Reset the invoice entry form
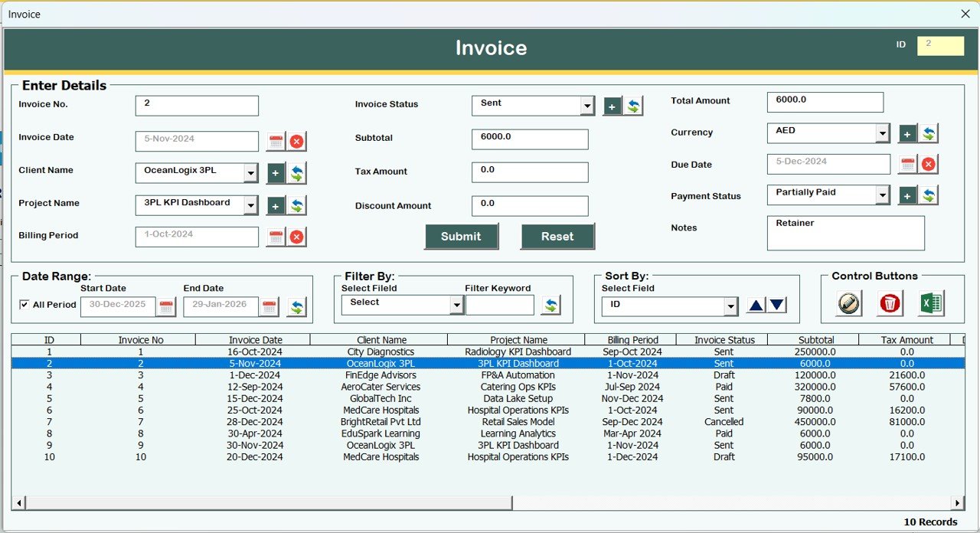 click(x=557, y=237)
